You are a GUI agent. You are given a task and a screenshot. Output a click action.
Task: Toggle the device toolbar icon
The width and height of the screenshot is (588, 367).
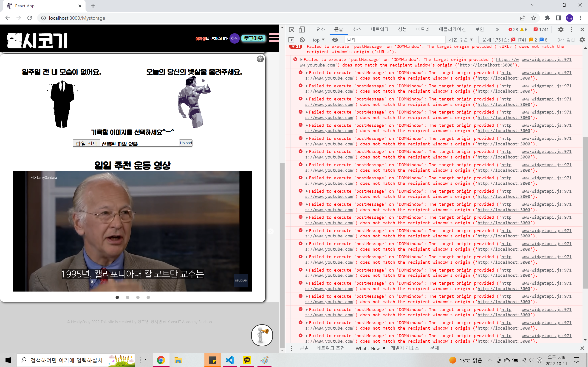302,30
